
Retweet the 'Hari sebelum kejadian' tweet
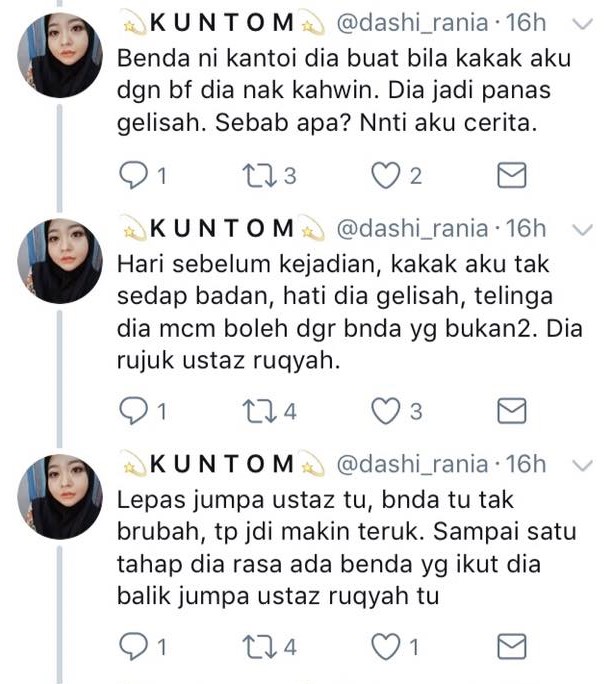tap(260, 411)
